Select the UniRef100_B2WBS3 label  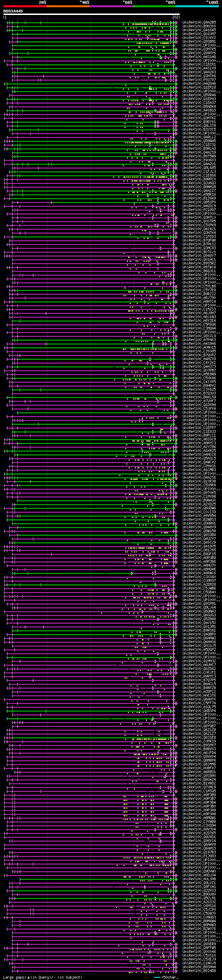pyautogui.click(x=199, y=519)
